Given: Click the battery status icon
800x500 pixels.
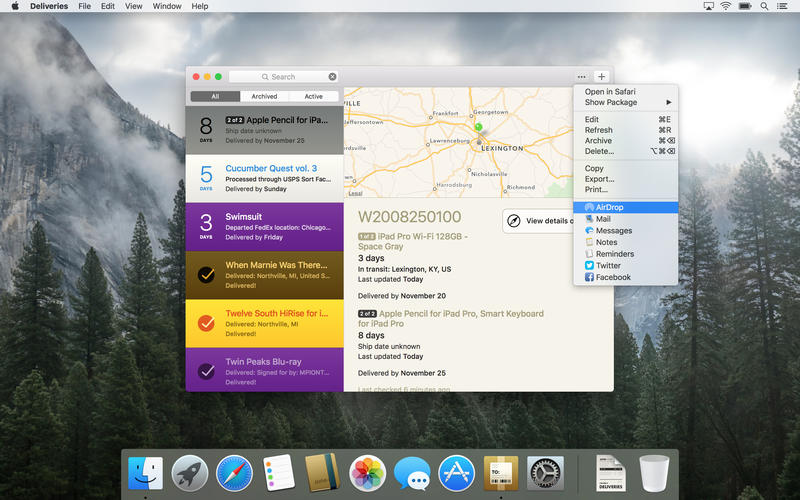Looking at the screenshot, I should click(x=745, y=6).
